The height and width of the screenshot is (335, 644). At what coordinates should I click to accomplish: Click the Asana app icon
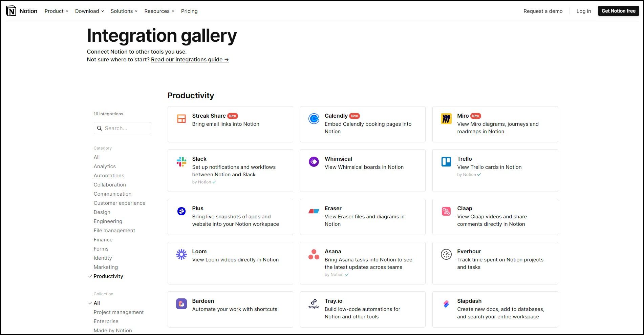(314, 254)
